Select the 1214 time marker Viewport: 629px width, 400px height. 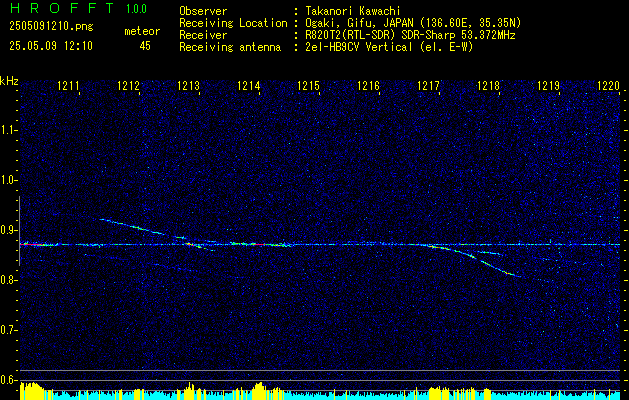[248, 85]
